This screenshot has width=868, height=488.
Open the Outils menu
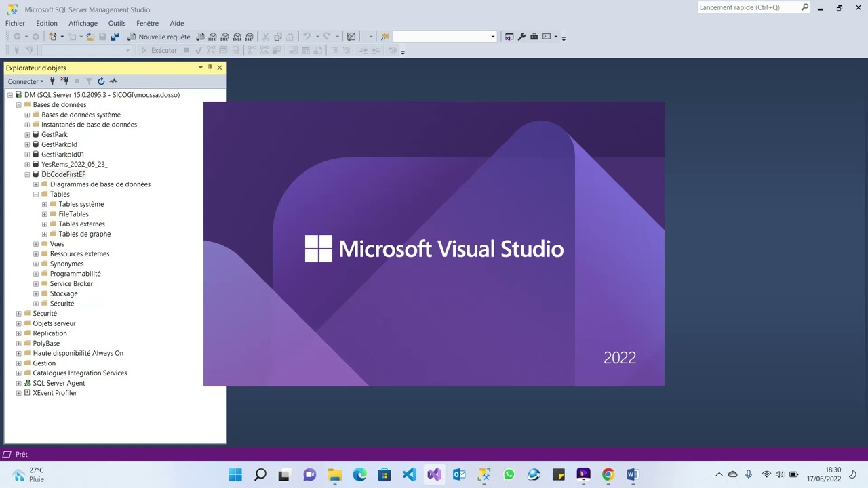coord(117,23)
